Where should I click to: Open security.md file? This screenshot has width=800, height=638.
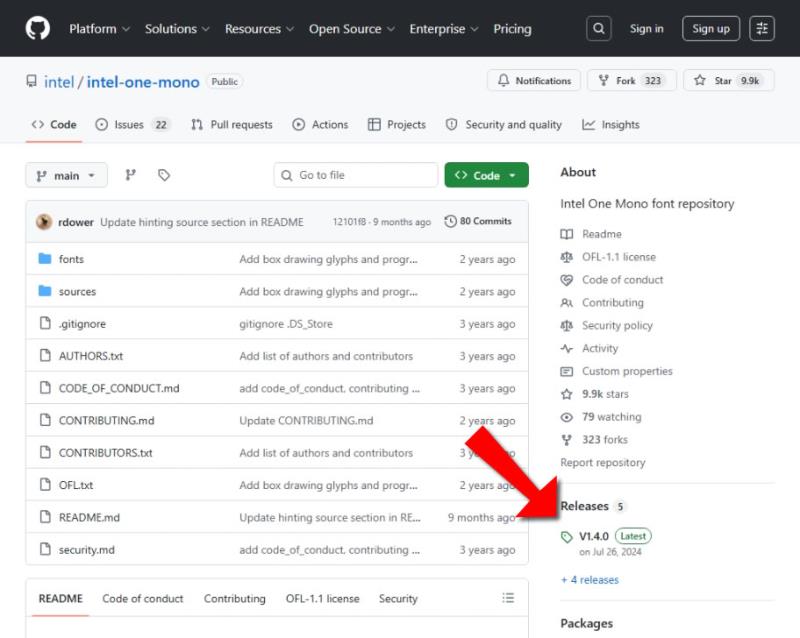[x=87, y=550]
